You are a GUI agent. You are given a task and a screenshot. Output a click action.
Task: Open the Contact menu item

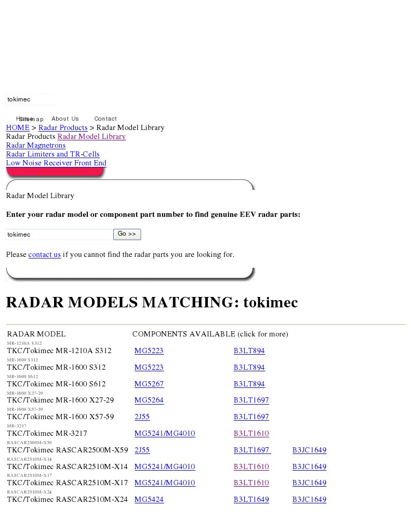105,119
